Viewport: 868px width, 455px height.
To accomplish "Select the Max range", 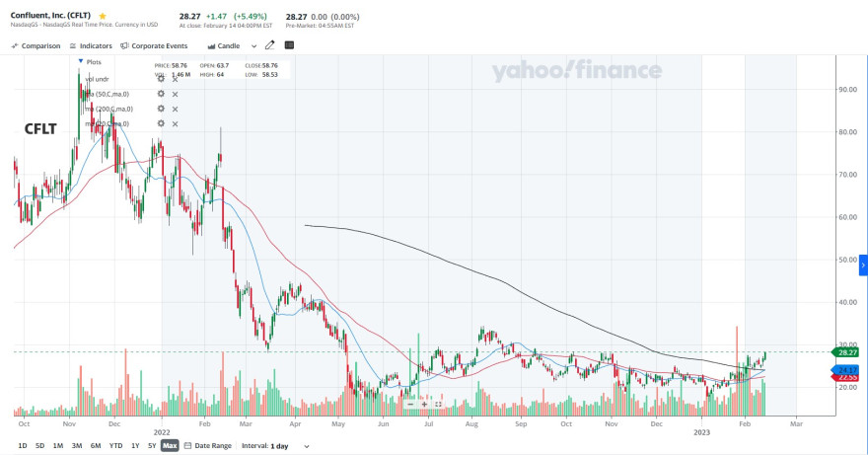I will pyautogui.click(x=170, y=445).
